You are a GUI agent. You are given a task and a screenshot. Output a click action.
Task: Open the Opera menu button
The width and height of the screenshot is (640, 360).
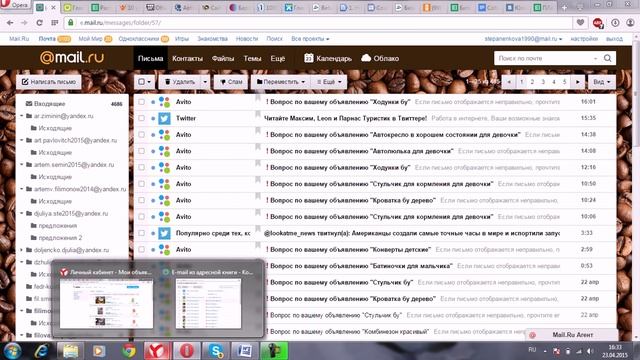click(15, 5)
